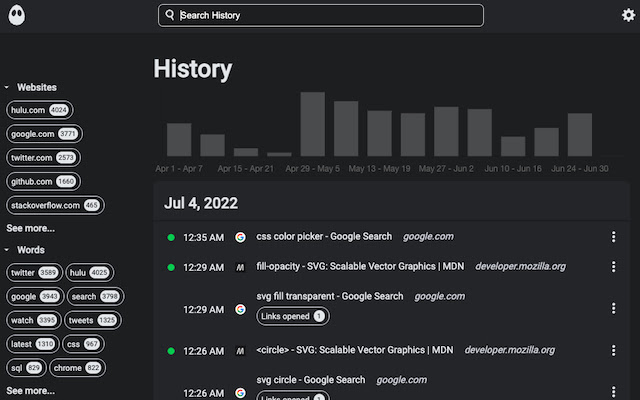
Task: Select the 'search' word chip
Action: [x=96, y=296]
